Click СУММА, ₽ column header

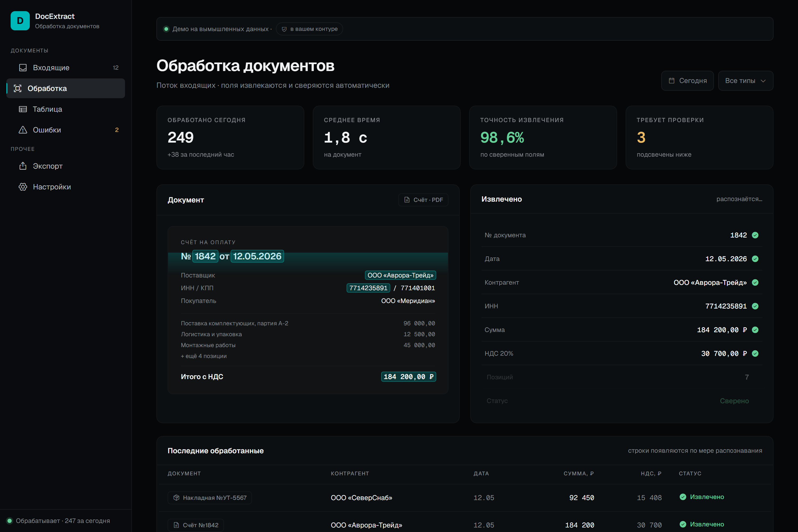(579, 473)
